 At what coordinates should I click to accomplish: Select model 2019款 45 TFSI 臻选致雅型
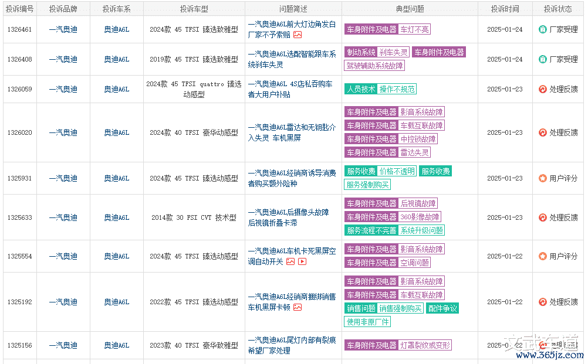click(x=194, y=59)
